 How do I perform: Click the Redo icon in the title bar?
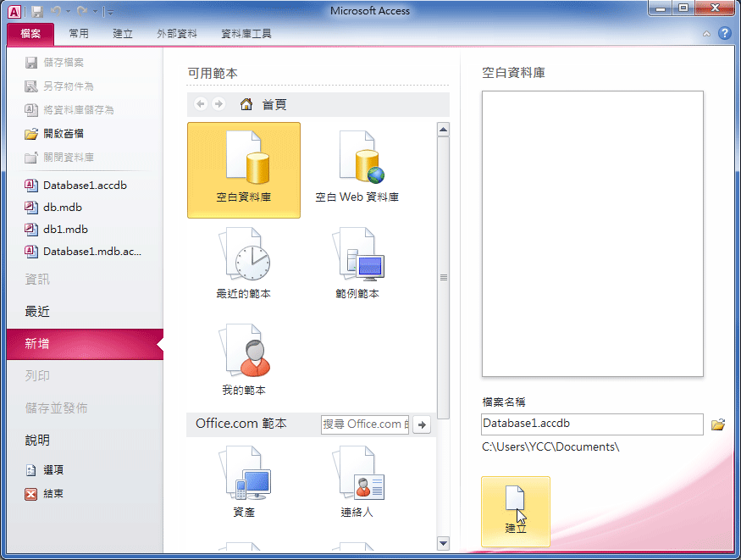pyautogui.click(x=82, y=11)
